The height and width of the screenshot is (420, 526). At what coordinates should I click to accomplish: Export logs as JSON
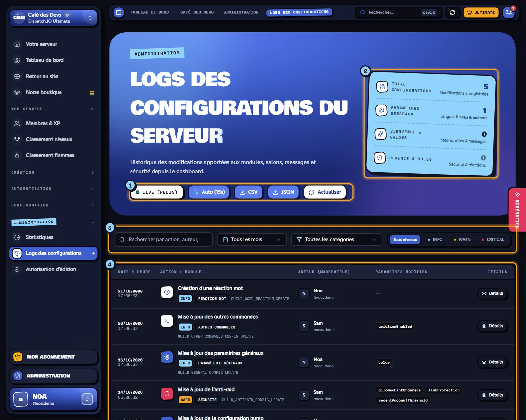283,192
